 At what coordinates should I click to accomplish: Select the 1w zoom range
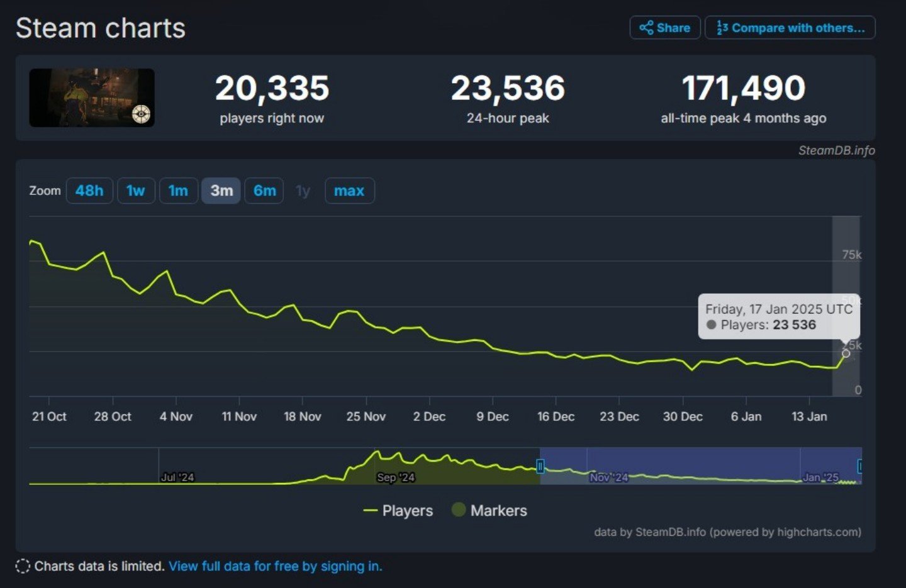pyautogui.click(x=136, y=191)
